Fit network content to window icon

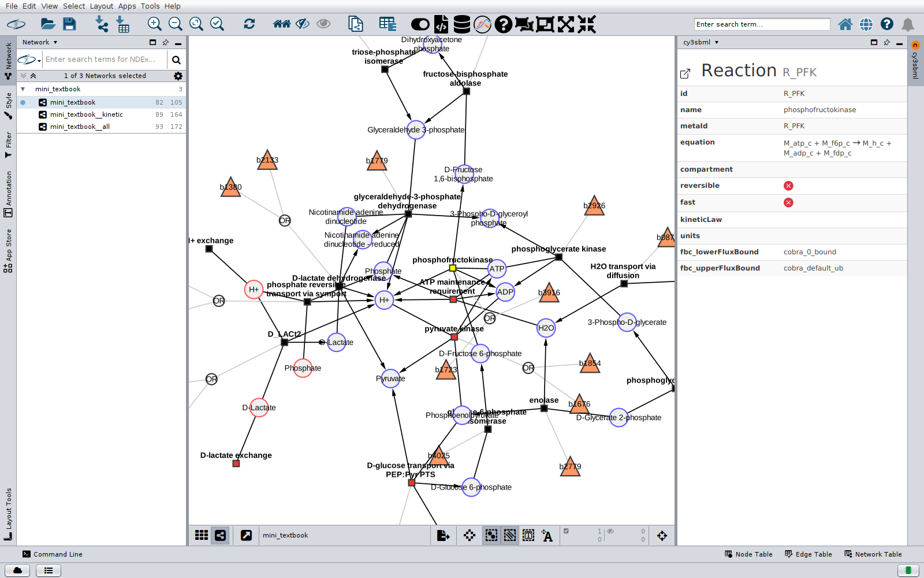coord(196,24)
